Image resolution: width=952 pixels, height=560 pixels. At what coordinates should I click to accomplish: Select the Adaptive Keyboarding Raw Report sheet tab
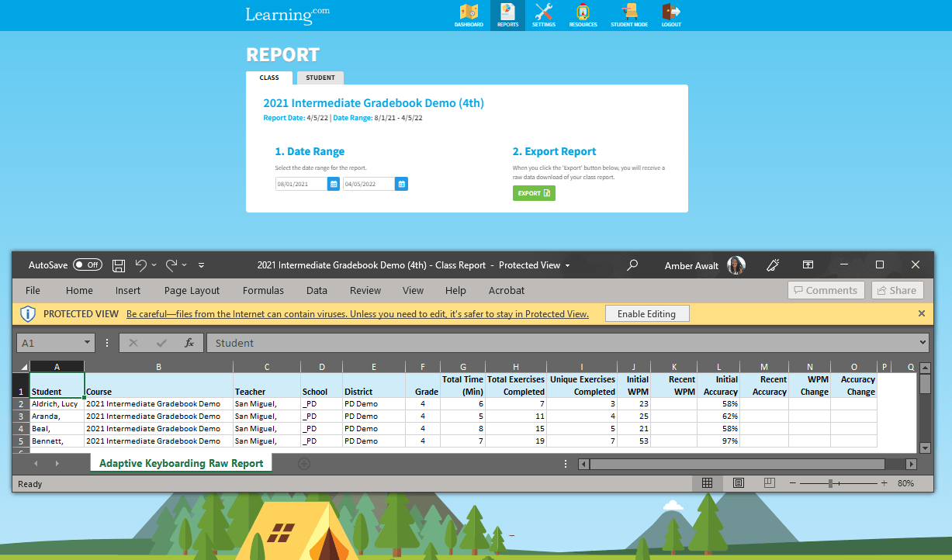181,461
